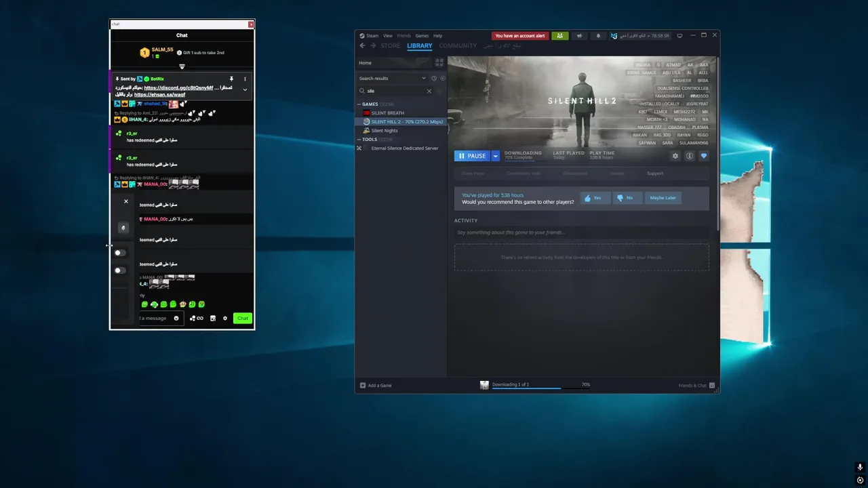Open the Help menu in Steam
The width and height of the screenshot is (868, 488).
[x=438, y=36]
